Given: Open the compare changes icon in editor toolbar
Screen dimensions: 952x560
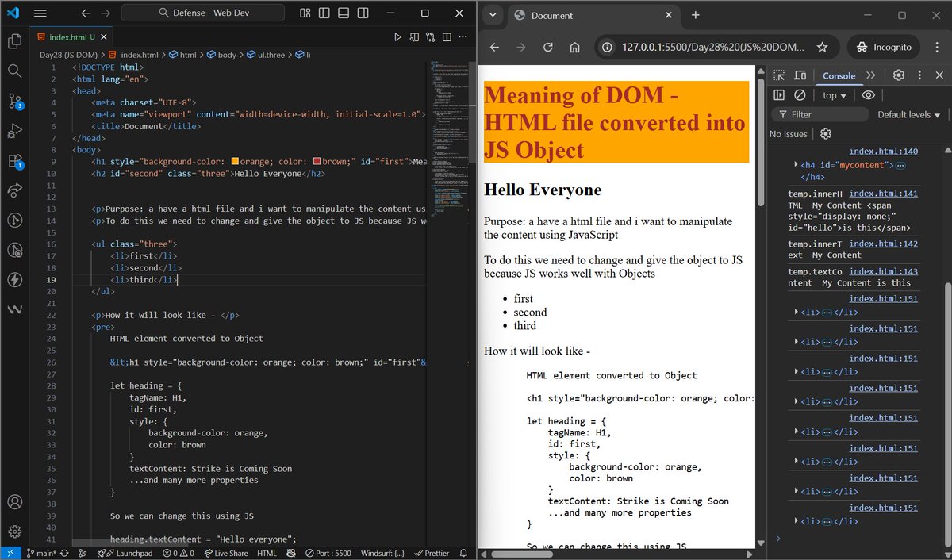Looking at the screenshot, I should (x=430, y=36).
